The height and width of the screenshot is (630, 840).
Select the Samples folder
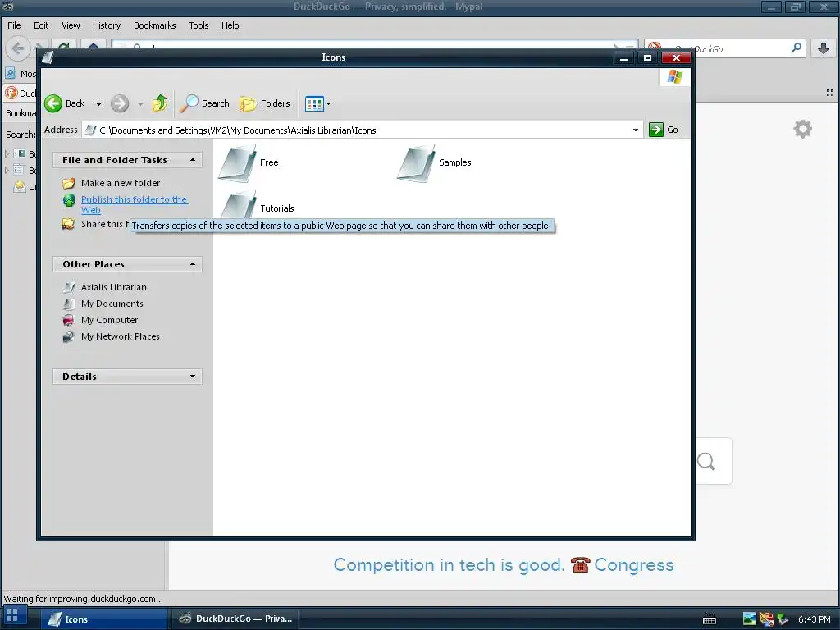[435, 163]
